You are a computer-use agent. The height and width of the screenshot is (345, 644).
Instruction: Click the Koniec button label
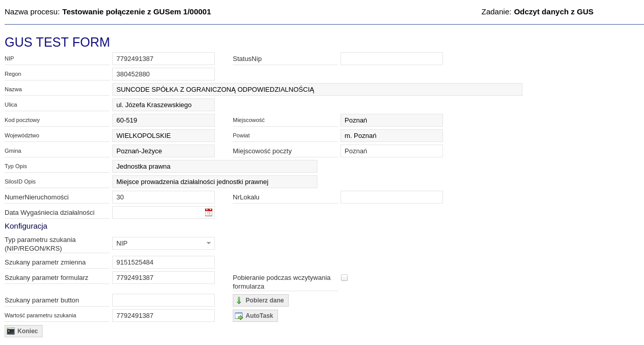coord(28,331)
